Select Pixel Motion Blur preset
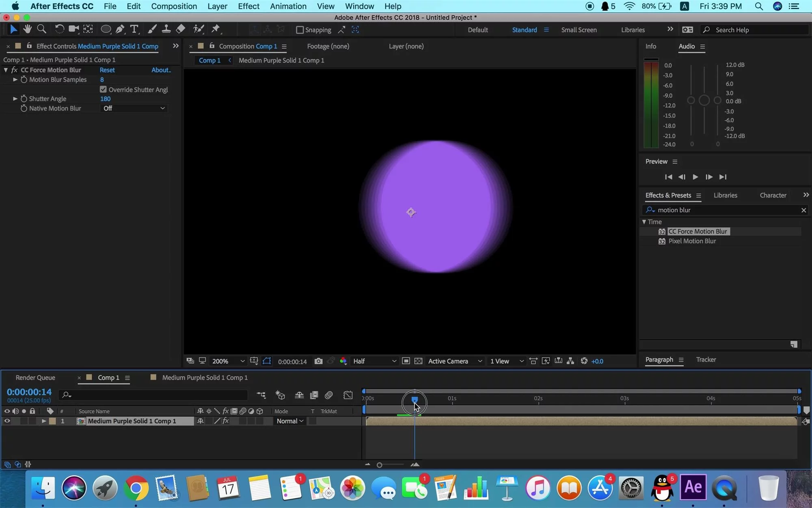 click(692, 241)
